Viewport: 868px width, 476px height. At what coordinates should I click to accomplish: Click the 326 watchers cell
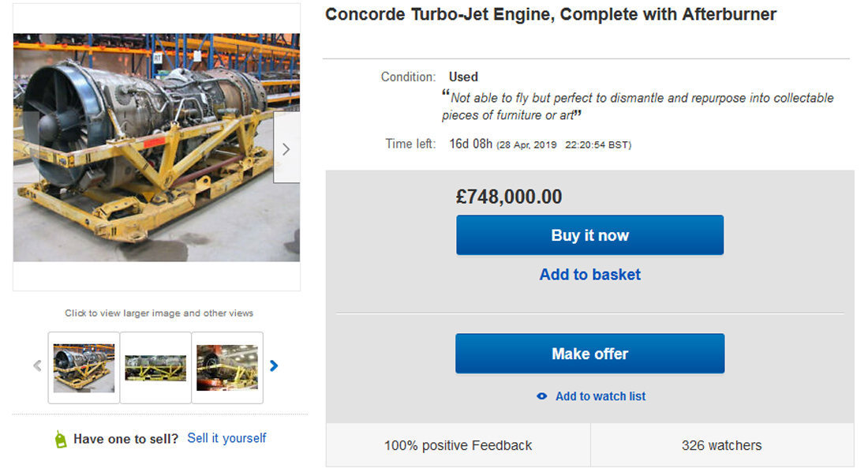pos(721,445)
